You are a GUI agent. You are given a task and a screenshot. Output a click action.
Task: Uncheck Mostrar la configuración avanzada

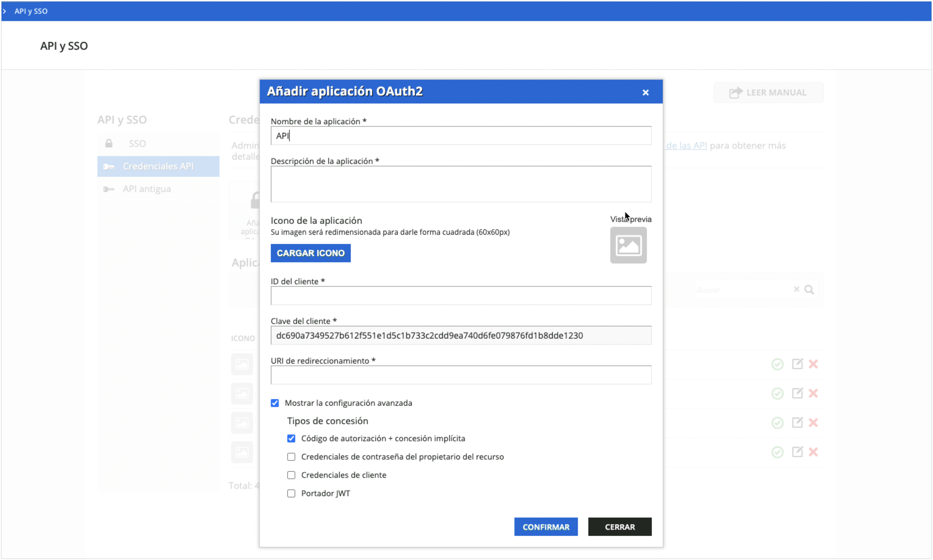275,403
